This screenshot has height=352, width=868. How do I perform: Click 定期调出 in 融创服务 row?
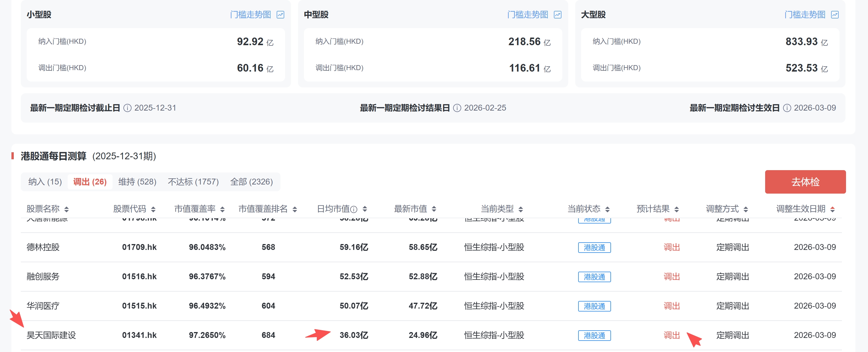(x=733, y=277)
